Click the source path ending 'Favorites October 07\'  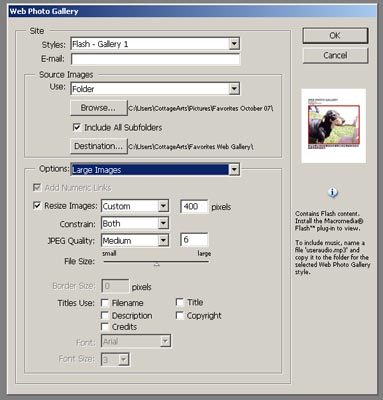pos(201,109)
